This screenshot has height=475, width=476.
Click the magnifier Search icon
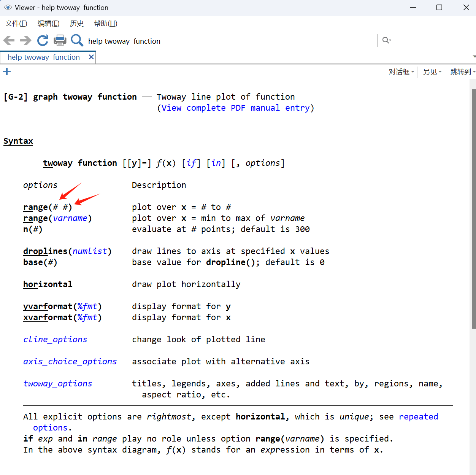(77, 40)
